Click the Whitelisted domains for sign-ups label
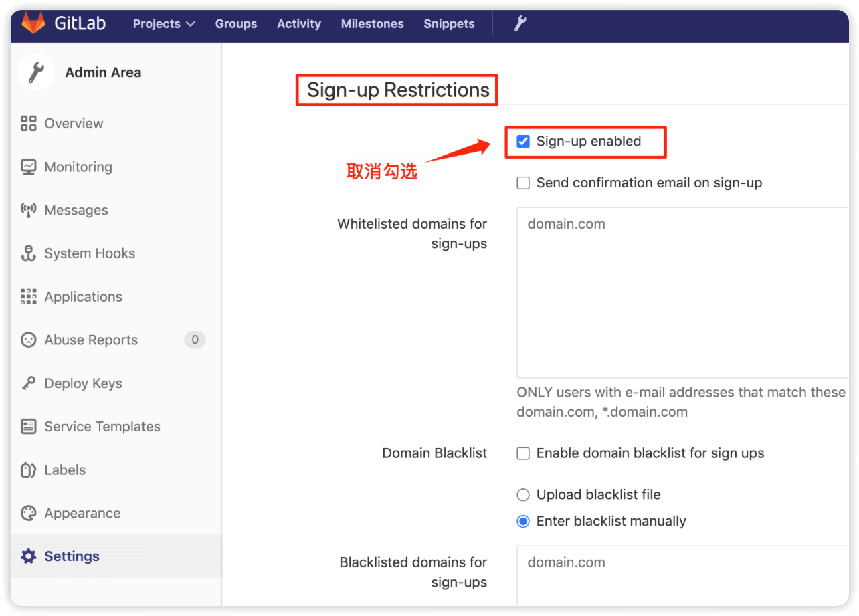The height and width of the screenshot is (616, 859). (x=412, y=233)
